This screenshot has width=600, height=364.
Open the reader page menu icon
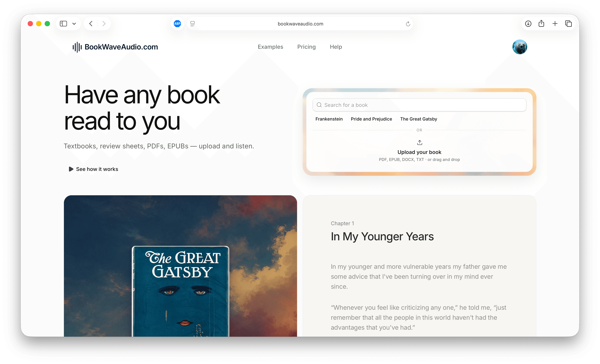click(192, 24)
